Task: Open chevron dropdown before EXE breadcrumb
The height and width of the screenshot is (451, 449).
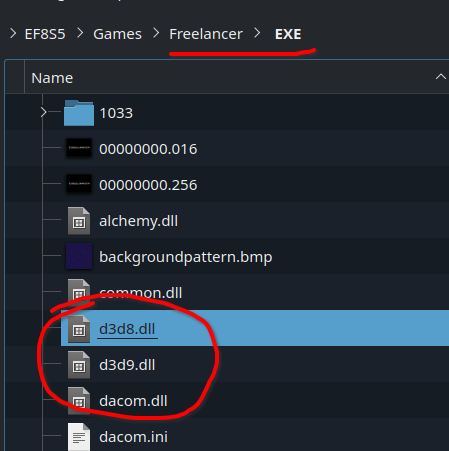Action: [257, 33]
